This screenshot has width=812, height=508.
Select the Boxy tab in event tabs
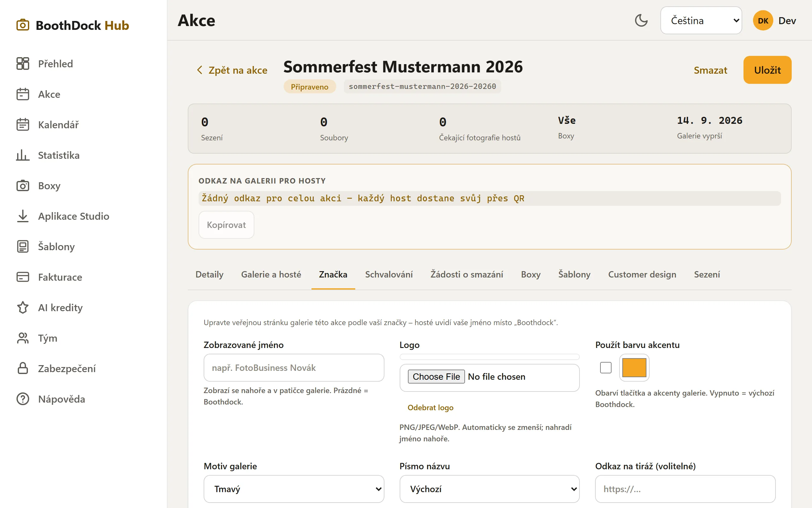(531, 275)
